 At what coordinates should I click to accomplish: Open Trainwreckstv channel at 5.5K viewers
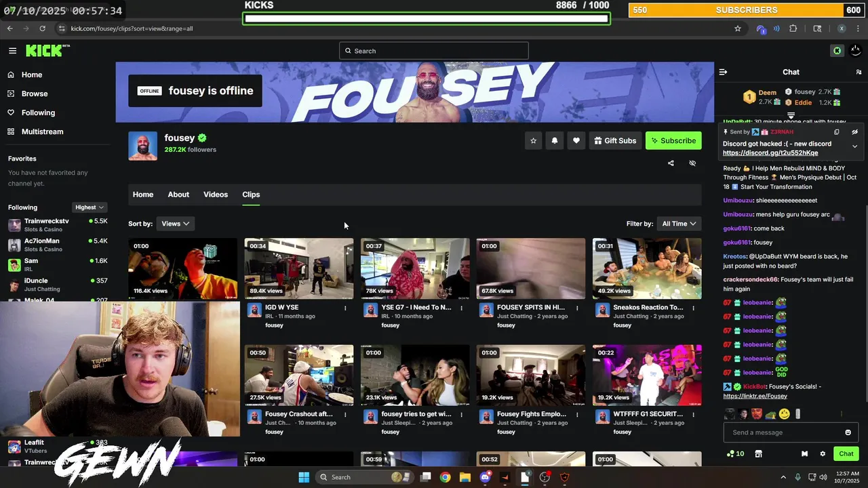coord(58,225)
